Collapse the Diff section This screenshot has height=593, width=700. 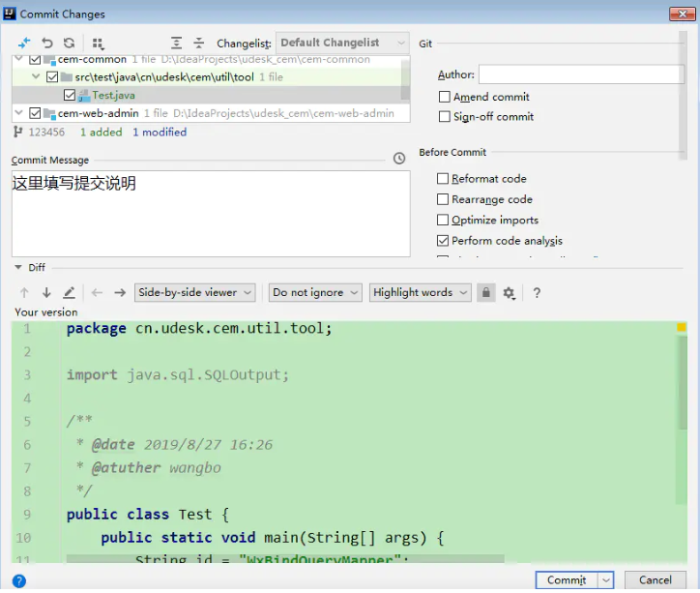pyautogui.click(x=17, y=267)
